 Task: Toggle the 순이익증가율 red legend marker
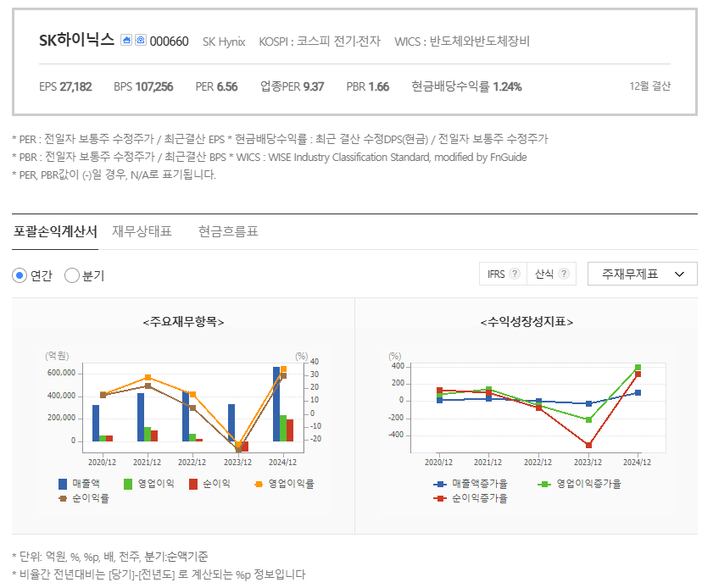pos(440,498)
